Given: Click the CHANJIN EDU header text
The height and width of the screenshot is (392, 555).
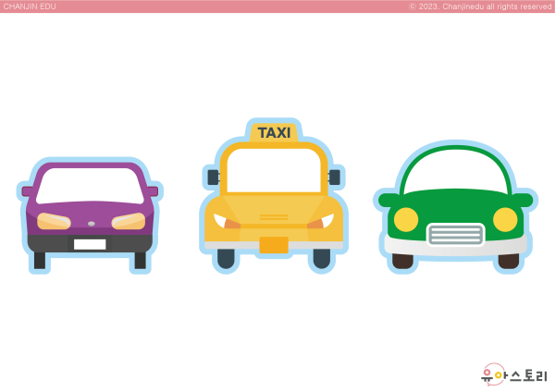Looking at the screenshot, I should coord(30,6).
